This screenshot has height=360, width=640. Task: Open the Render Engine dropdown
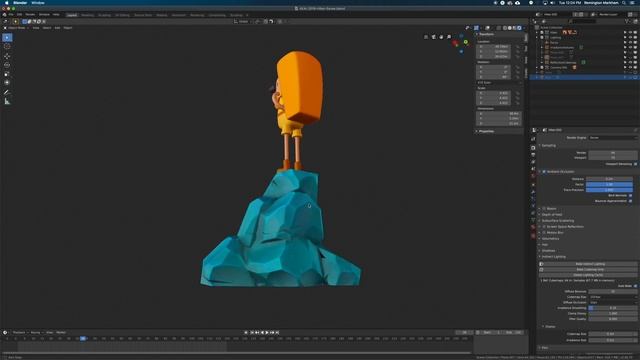click(612, 138)
